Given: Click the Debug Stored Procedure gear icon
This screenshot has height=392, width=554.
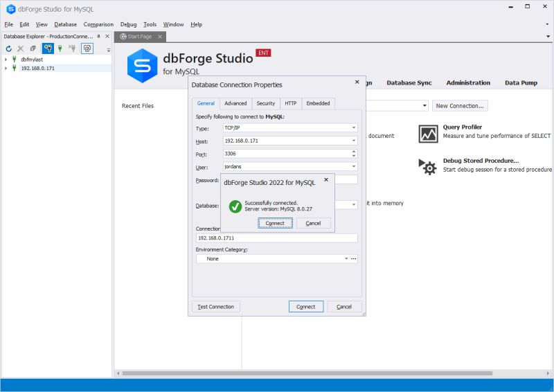Looking at the screenshot, I should [x=427, y=167].
